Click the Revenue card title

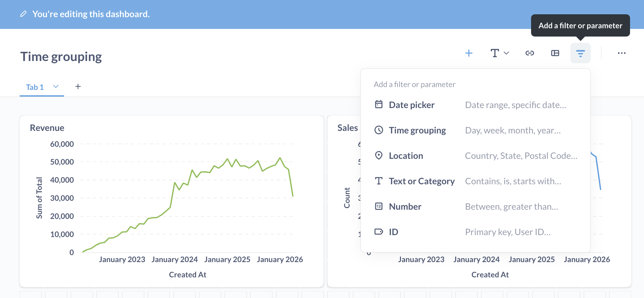47,128
